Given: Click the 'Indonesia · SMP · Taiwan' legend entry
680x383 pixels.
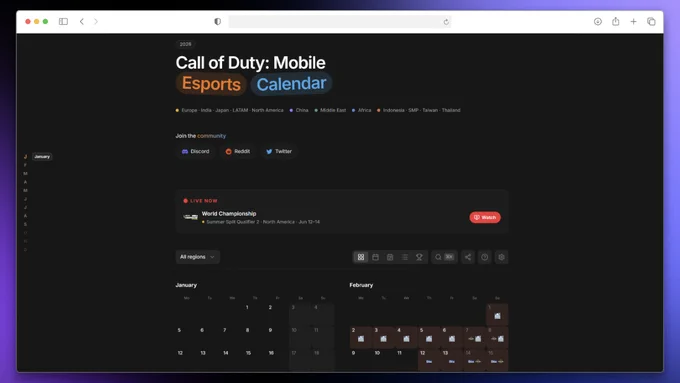Looking at the screenshot, I should coord(419,110).
